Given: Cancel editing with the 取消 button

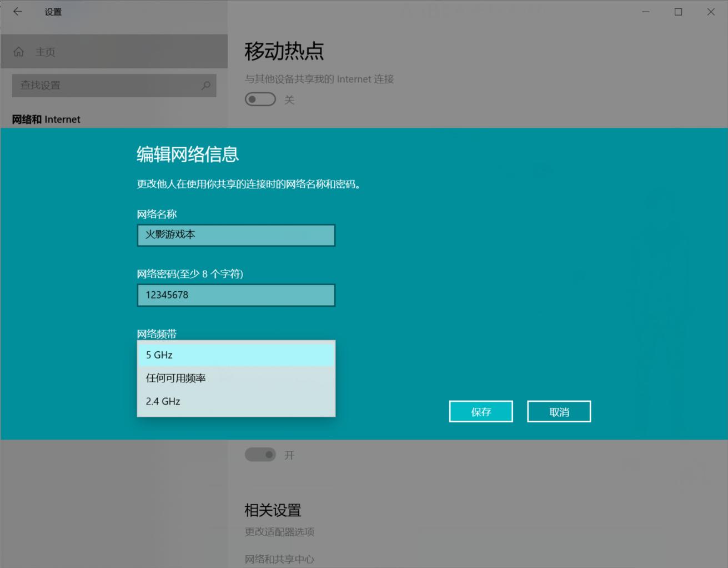Looking at the screenshot, I should point(559,411).
